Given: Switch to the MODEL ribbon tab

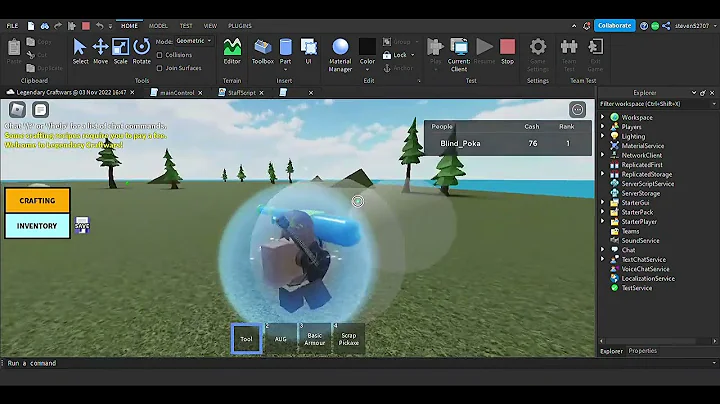Looking at the screenshot, I should (158, 26).
